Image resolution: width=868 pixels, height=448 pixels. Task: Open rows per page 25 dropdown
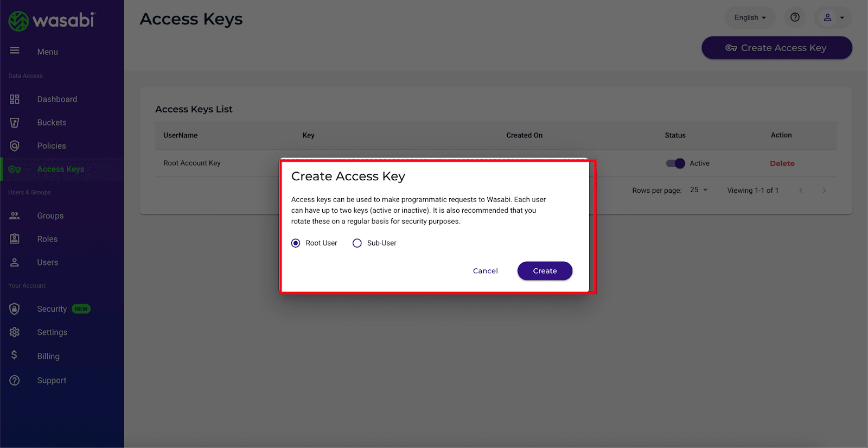[699, 190]
